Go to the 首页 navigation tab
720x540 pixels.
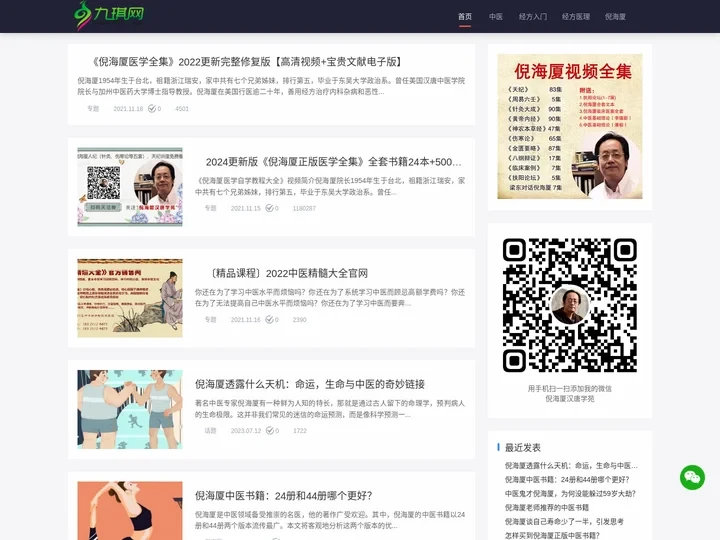tap(465, 17)
